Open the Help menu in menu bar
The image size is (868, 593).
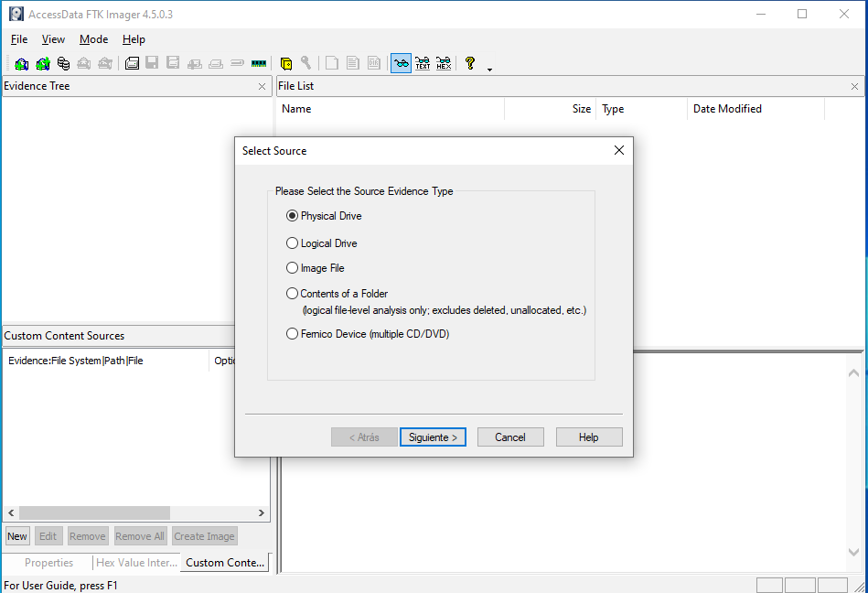point(134,39)
